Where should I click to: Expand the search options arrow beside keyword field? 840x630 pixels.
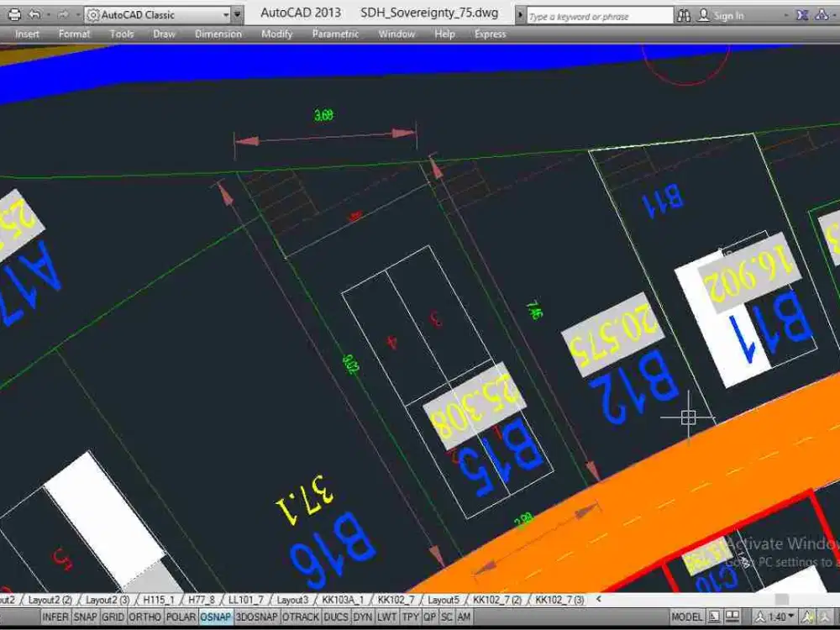pos(520,15)
